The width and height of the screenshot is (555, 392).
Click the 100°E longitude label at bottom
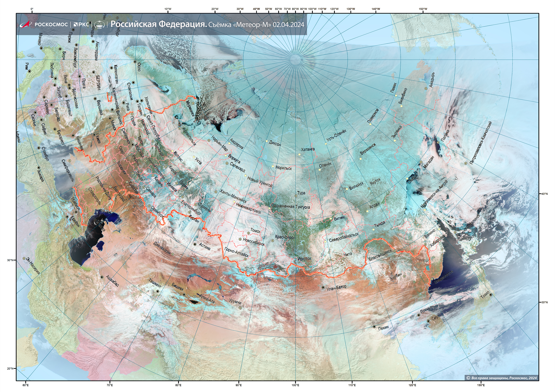(295, 385)
